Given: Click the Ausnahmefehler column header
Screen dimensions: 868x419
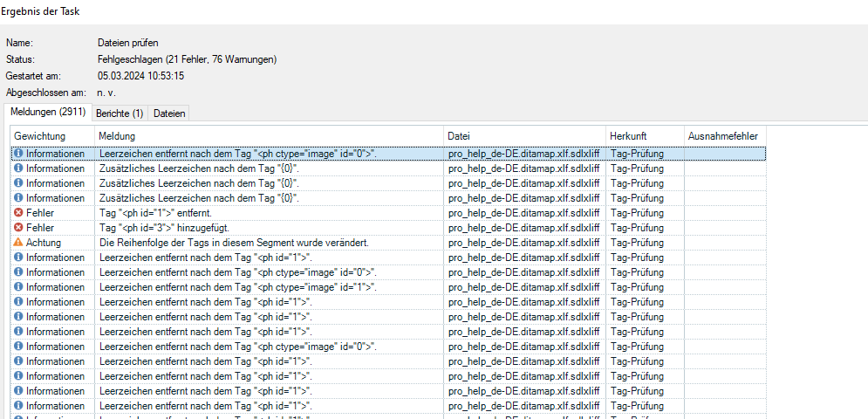Looking at the screenshot, I should (x=724, y=136).
